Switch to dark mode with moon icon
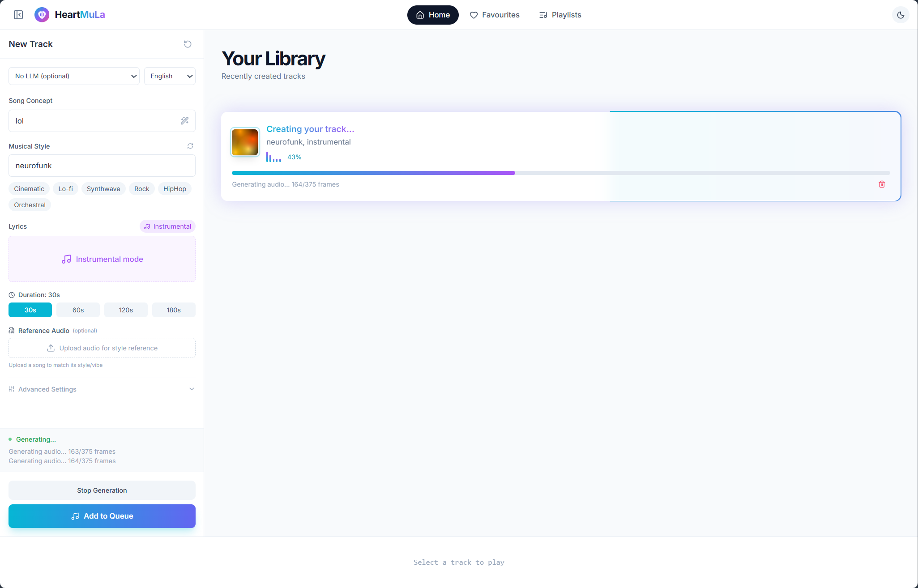This screenshot has height=588, width=918. (x=901, y=15)
